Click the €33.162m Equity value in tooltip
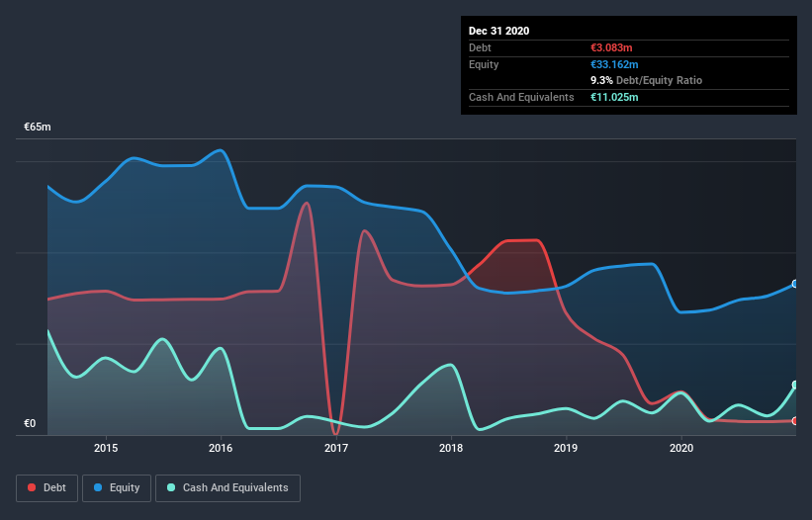Image resolution: width=812 pixels, height=520 pixels. pos(614,64)
